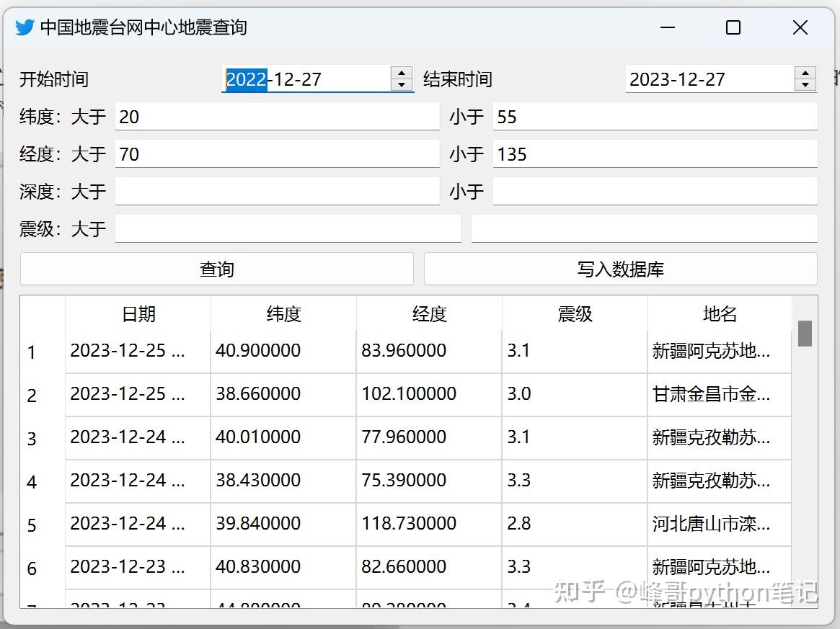
Task: Select row header 2
Action: tap(43, 395)
